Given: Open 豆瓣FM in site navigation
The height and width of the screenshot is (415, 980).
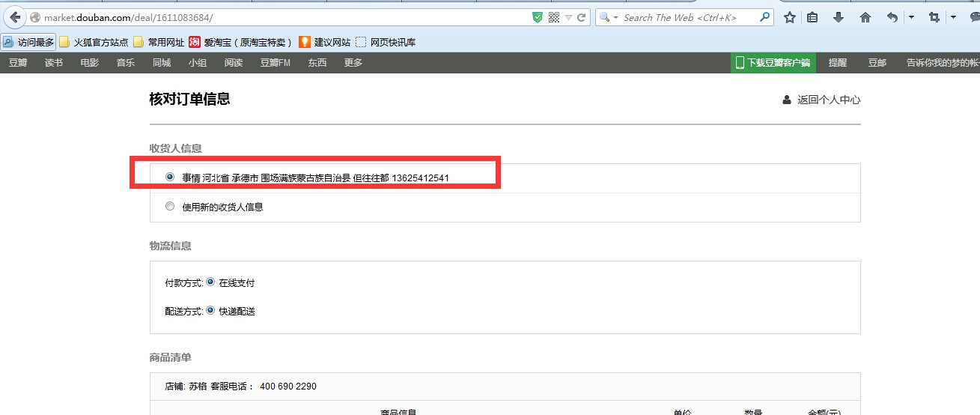Looking at the screenshot, I should [275, 63].
